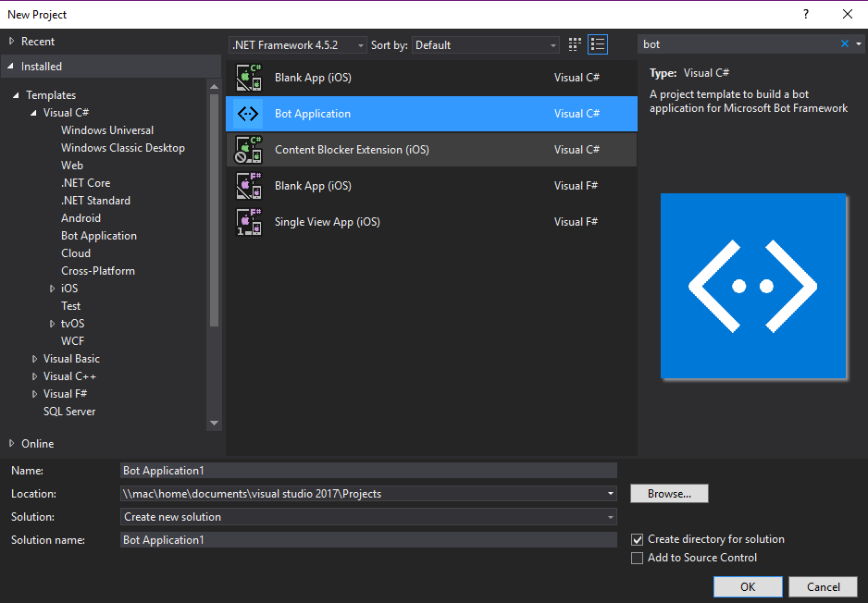Click the OK button

pyautogui.click(x=748, y=587)
